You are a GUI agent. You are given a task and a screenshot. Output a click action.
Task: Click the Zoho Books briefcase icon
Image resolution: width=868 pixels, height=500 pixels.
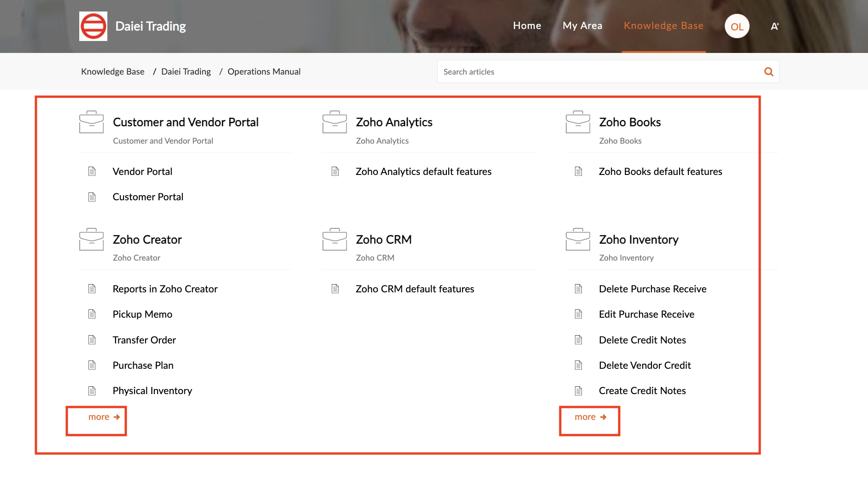578,122
